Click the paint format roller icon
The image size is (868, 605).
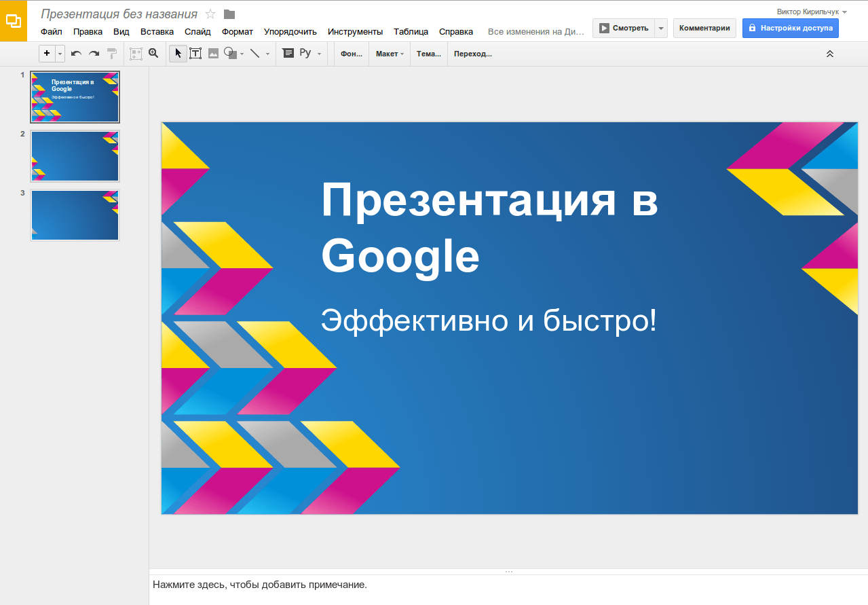(x=112, y=54)
